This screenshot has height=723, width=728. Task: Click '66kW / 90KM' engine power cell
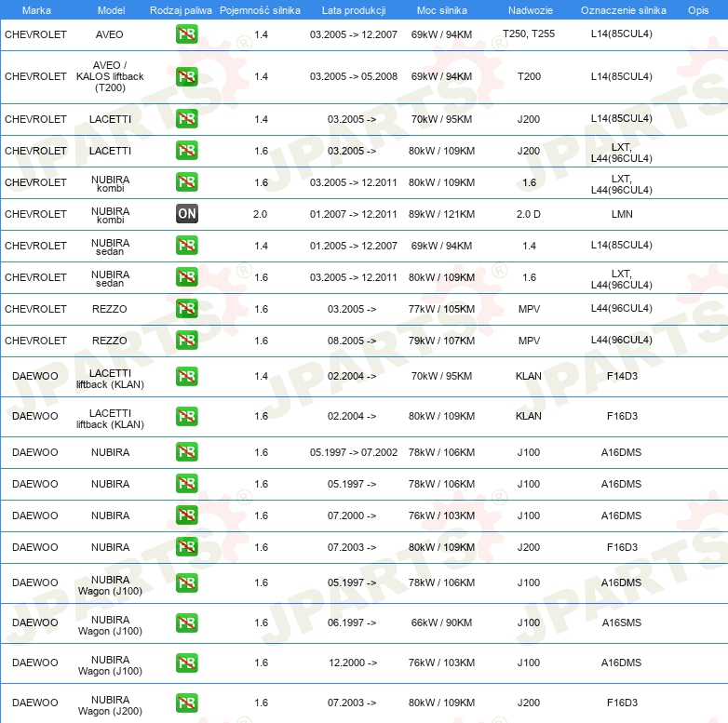pyautogui.click(x=441, y=623)
